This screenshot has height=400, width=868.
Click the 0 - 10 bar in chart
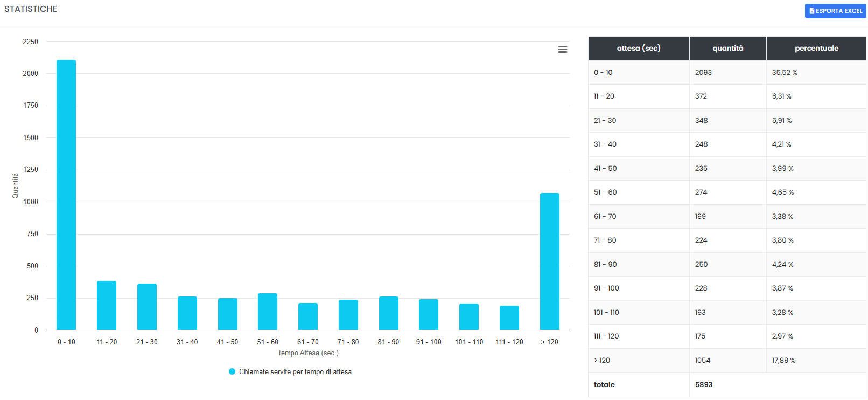coord(66,195)
